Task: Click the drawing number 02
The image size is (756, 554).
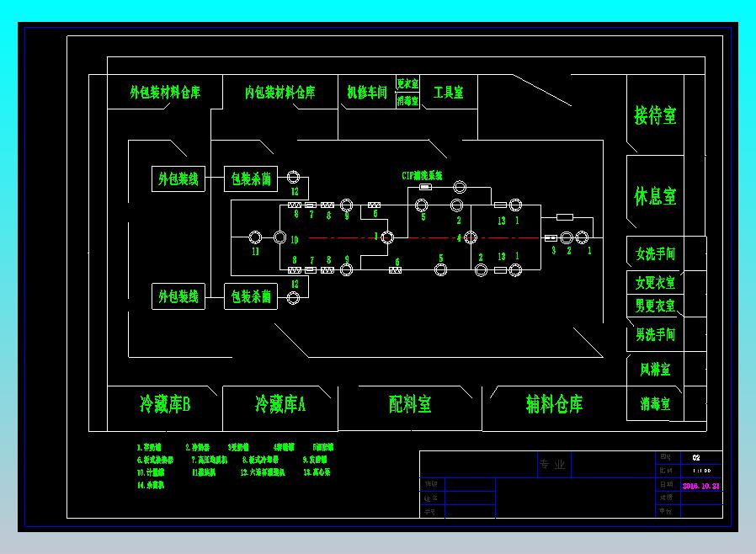Action: pyautogui.click(x=696, y=457)
